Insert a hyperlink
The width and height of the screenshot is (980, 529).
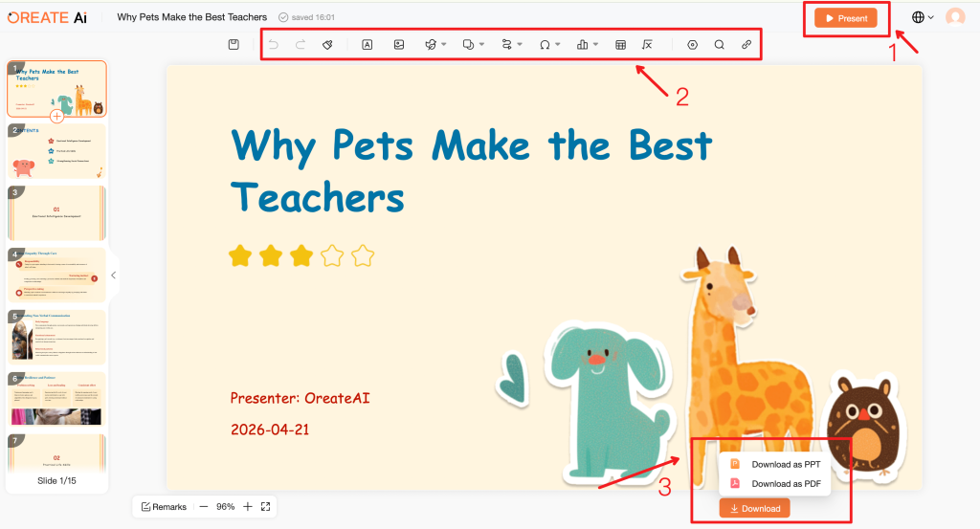click(x=746, y=44)
